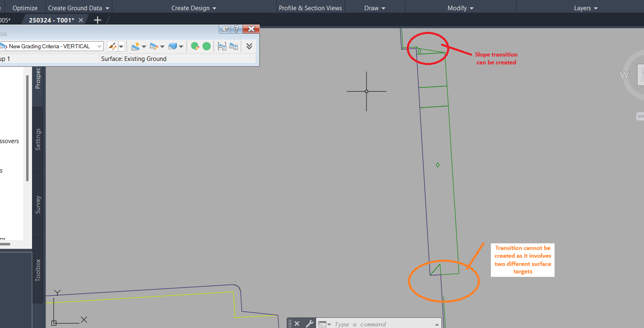Expand the Create Grading dropdown arrow
The image size is (644, 328).
tap(144, 47)
